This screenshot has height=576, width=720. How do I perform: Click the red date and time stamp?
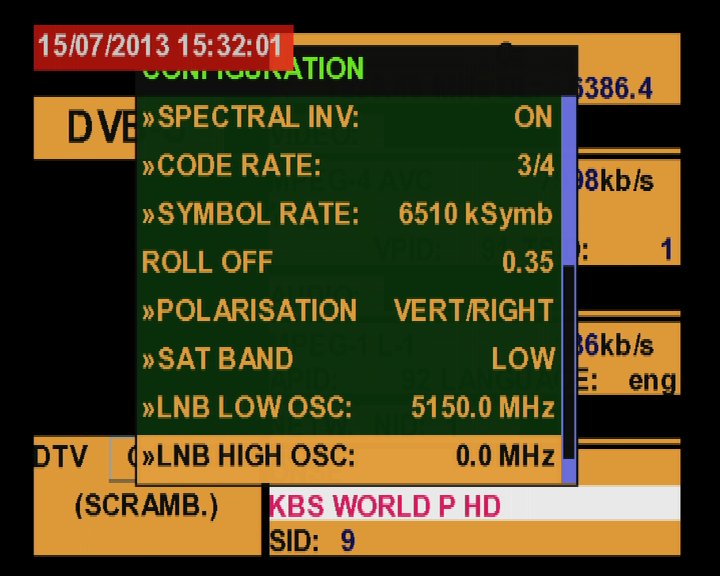(160, 47)
